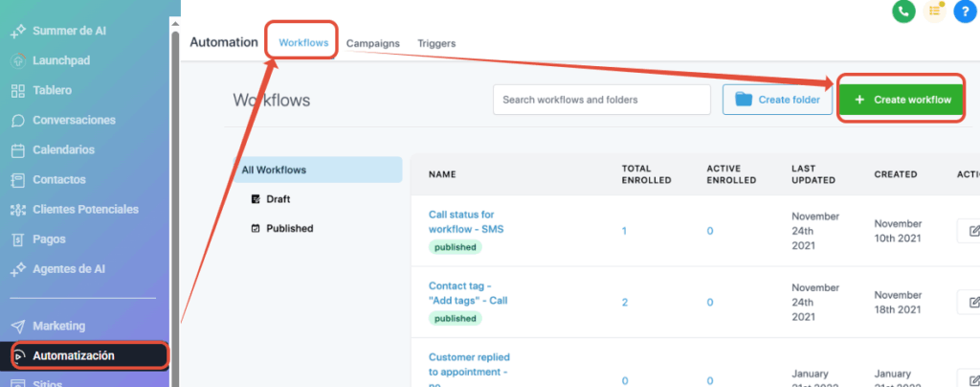Open the yellow task list icon

tap(936, 11)
